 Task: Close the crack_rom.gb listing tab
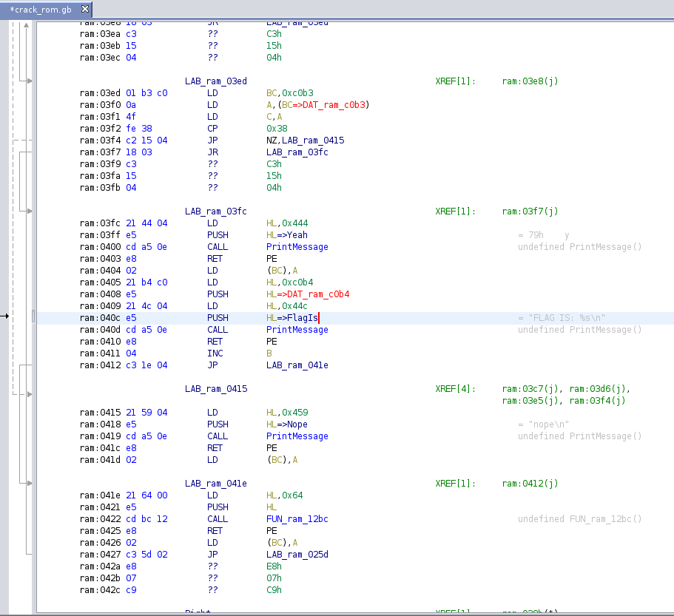(x=84, y=9)
